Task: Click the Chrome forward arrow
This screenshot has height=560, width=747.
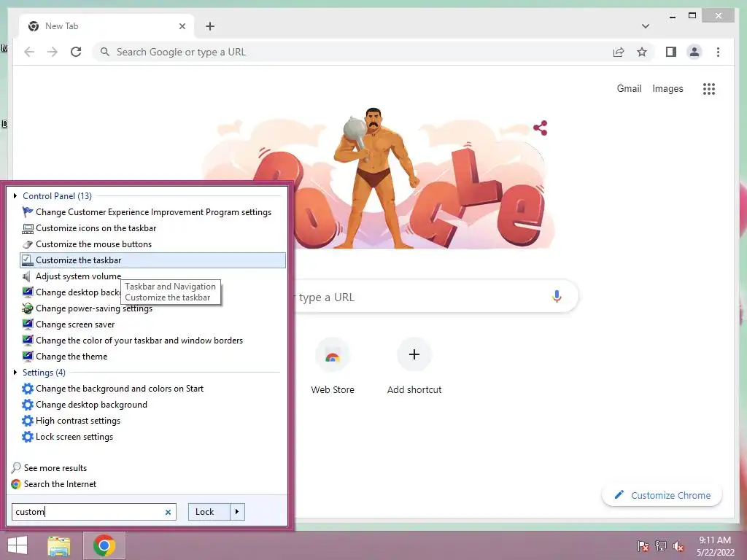Action: click(53, 52)
